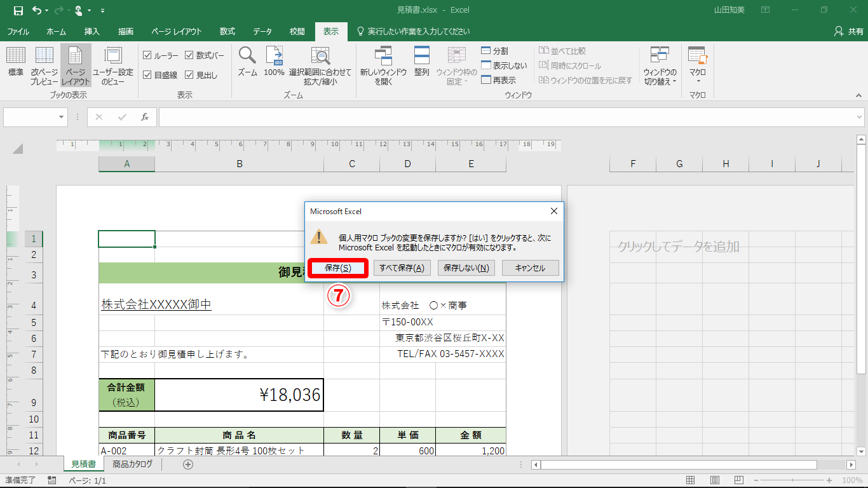This screenshot has height=488, width=868.
Task: Click 保存しない(N) in the dialog
Action: pyautogui.click(x=466, y=268)
